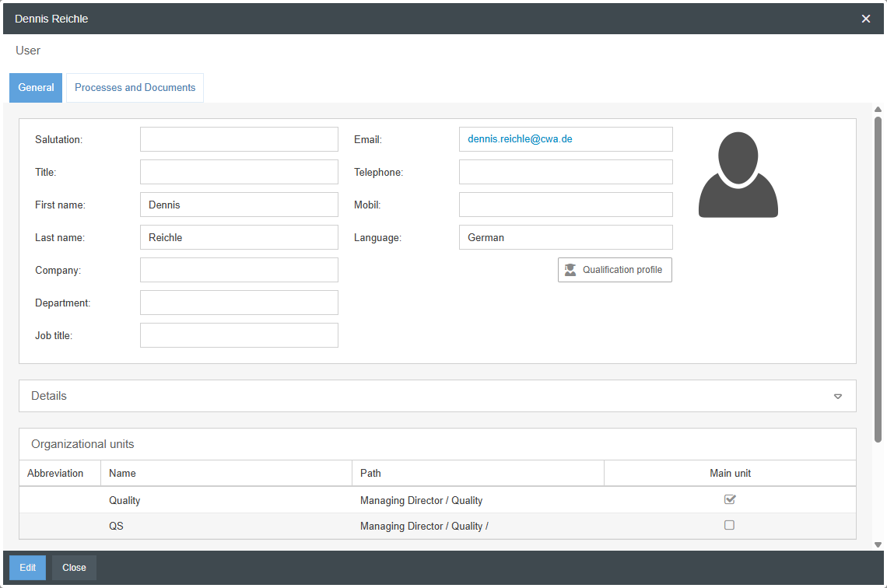This screenshot has width=887, height=588.
Task: Click the Main unit column header
Action: click(731, 473)
